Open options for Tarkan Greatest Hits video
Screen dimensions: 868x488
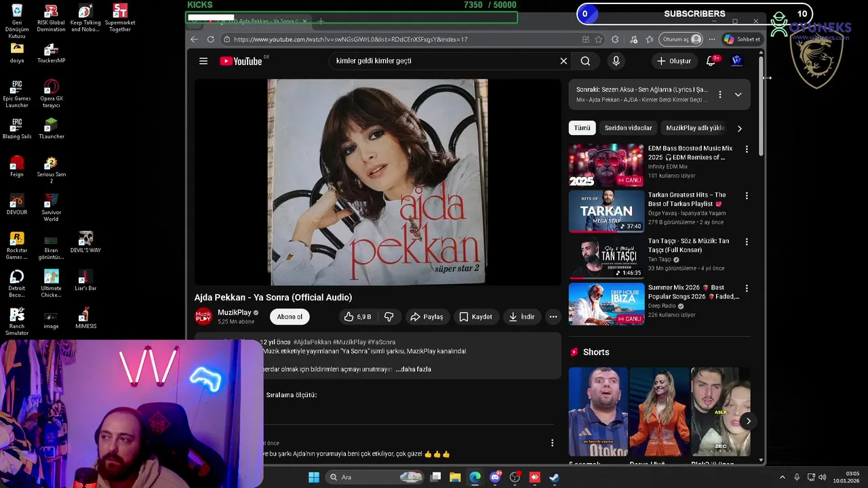click(747, 196)
